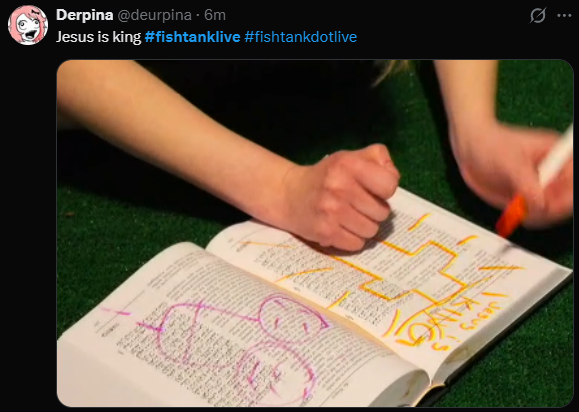Follow the #fishtankdotlive hashtag
Screen dimensions: 579x412
[301, 37]
